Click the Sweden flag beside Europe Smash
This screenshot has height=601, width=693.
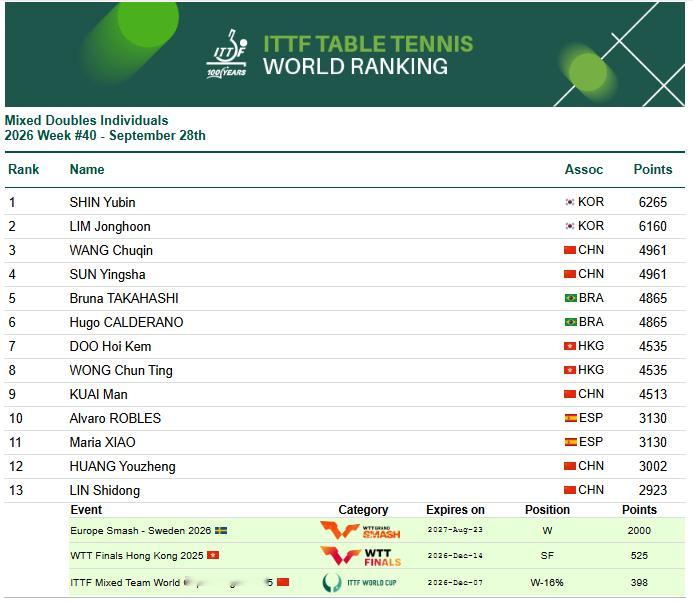221,530
